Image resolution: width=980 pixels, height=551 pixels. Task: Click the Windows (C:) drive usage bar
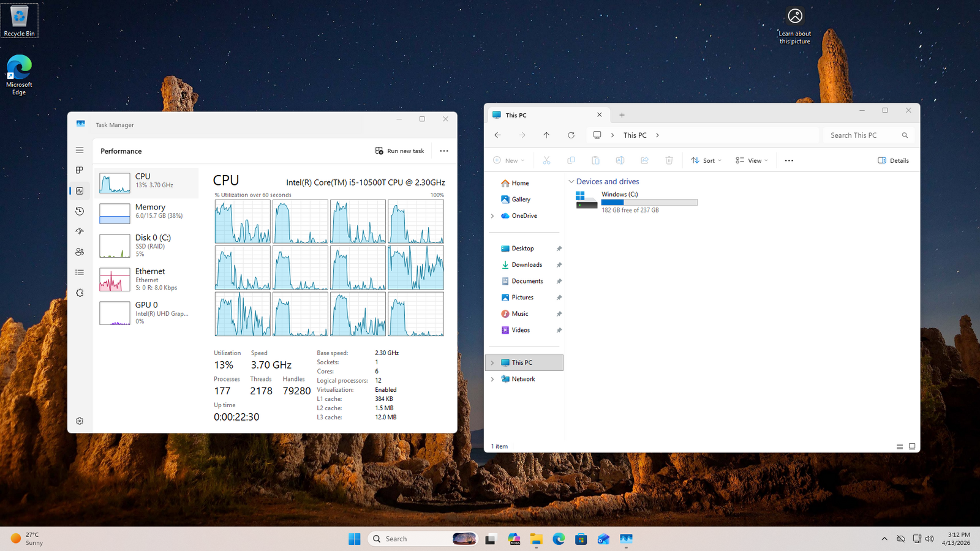pyautogui.click(x=649, y=203)
